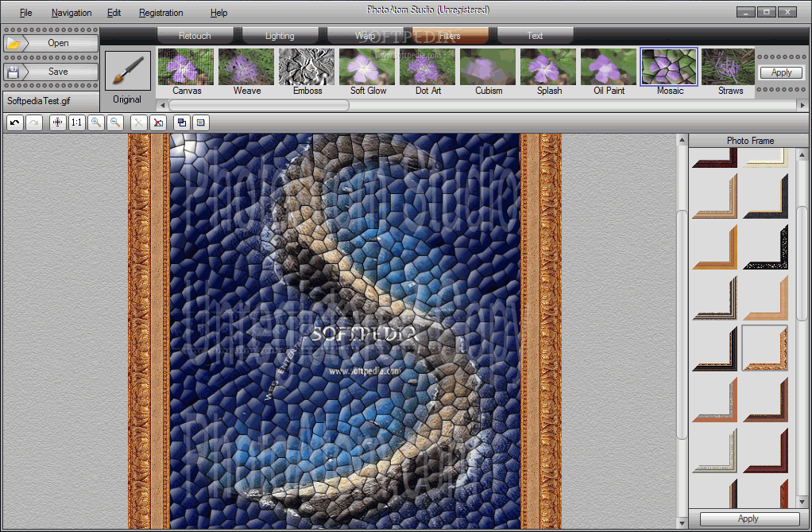812x532 pixels.
Task: Open the Registration menu
Action: (160, 13)
